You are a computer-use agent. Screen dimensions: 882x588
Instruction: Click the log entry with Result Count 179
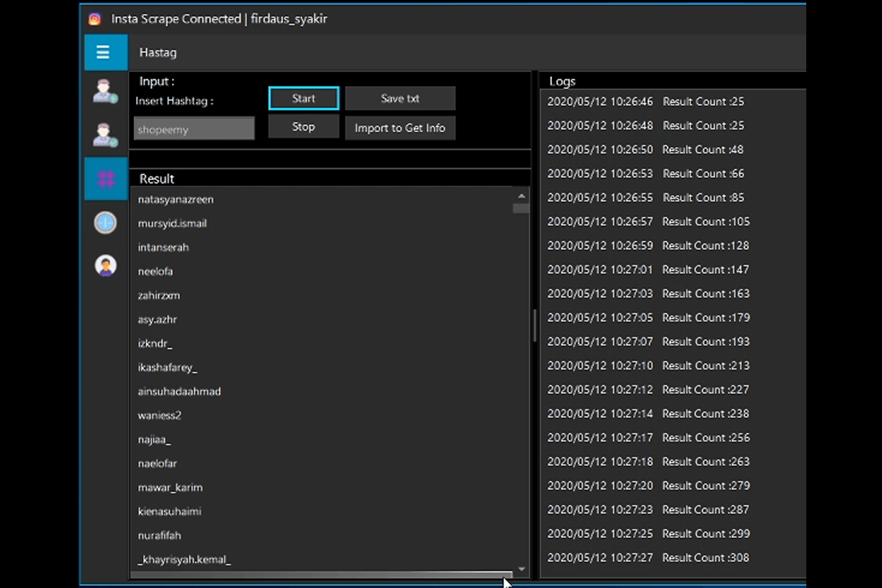pyautogui.click(x=649, y=318)
